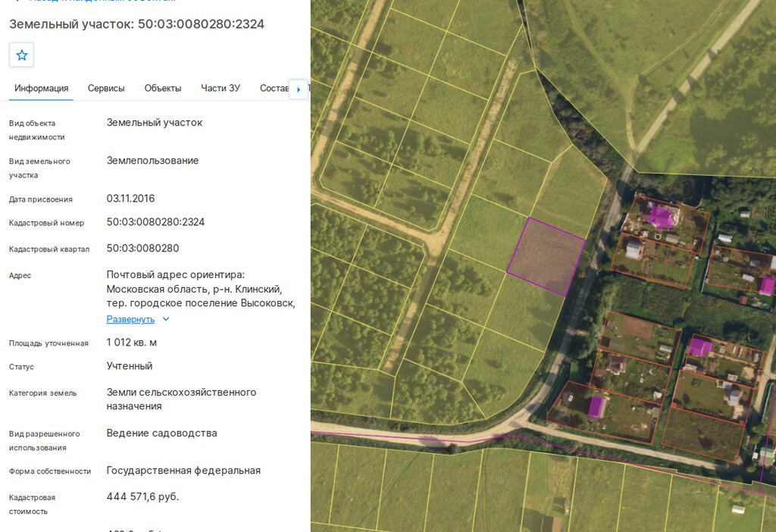776x532 pixels.
Task: Click the Ведение садоводства permitted use value
Action: pyautogui.click(x=162, y=433)
